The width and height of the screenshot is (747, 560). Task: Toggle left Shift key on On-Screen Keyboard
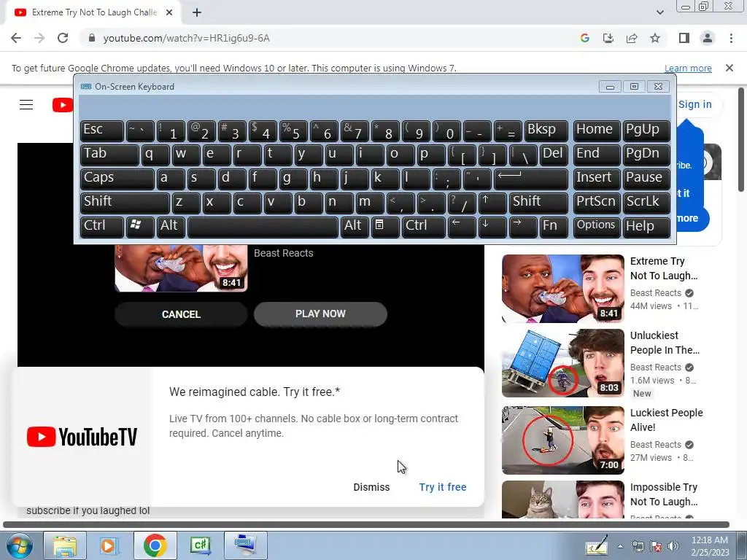click(125, 203)
